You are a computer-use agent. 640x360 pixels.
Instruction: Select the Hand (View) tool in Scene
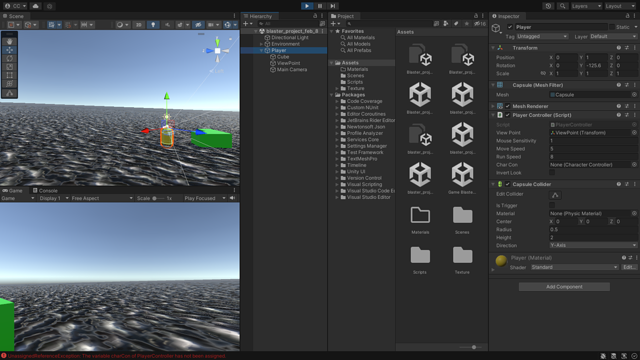pyautogui.click(x=9, y=41)
